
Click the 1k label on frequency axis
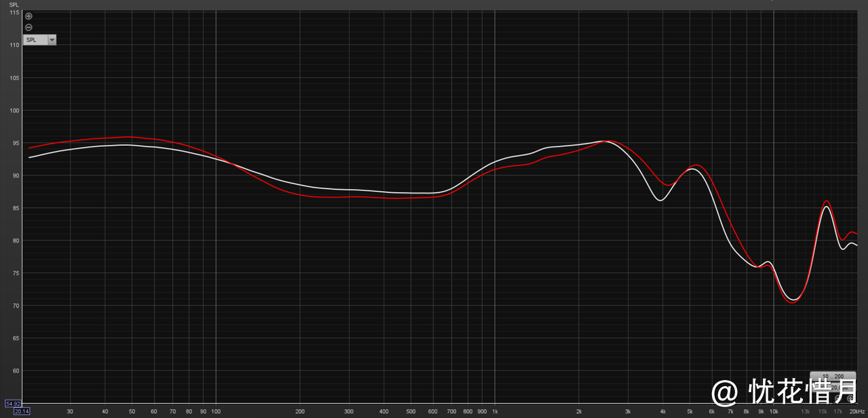[x=495, y=411]
